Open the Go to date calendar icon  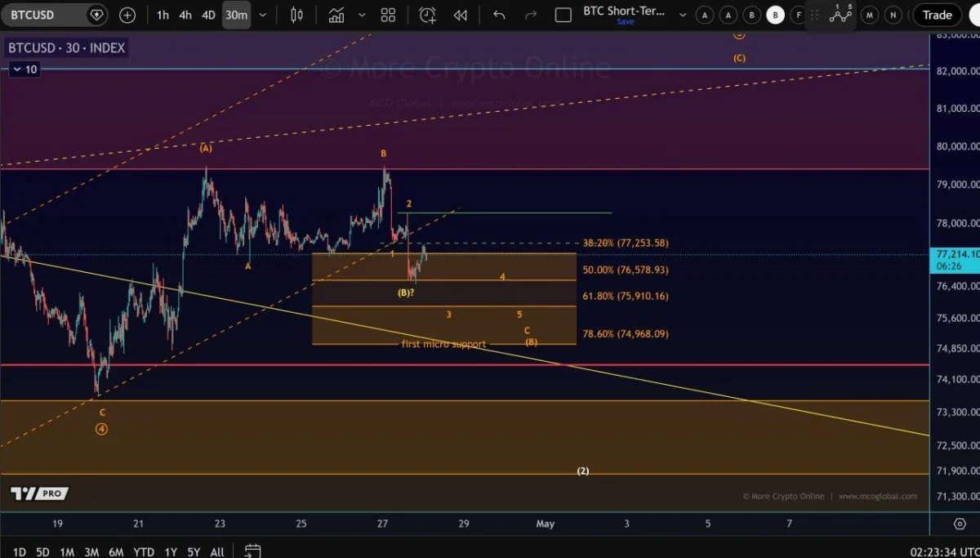click(252, 551)
